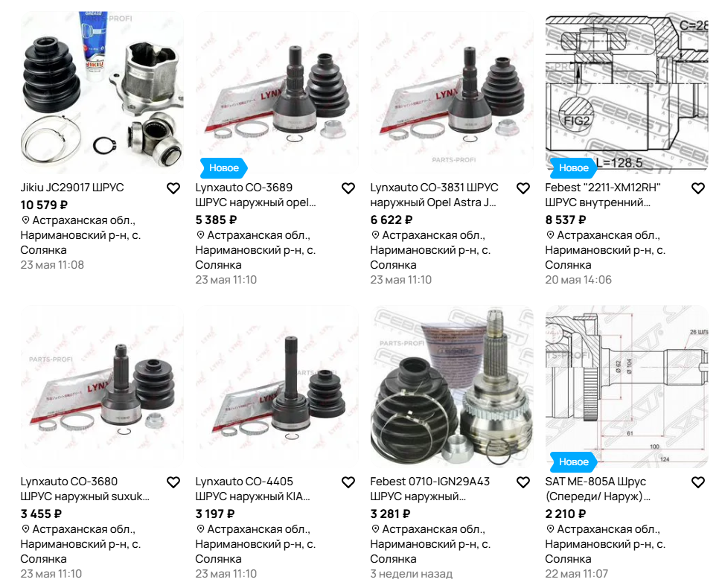Click Новое badge on SAT ME-805A image
Viewport: 722px width, 588px height.
point(574,461)
